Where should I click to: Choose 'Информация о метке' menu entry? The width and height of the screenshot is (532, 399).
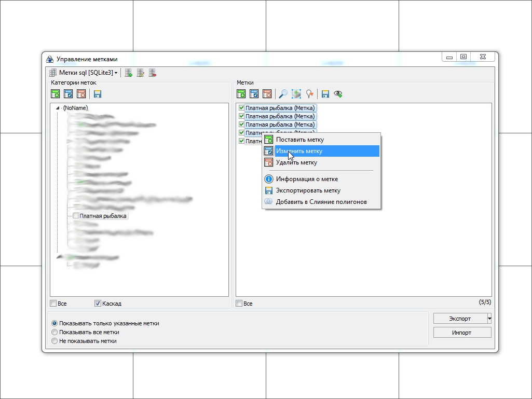[x=307, y=179]
